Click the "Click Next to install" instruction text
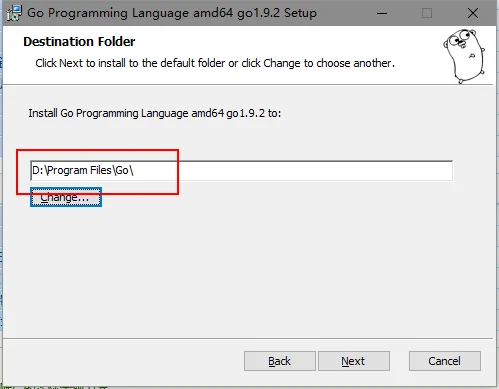The image size is (499, 389). tap(215, 63)
